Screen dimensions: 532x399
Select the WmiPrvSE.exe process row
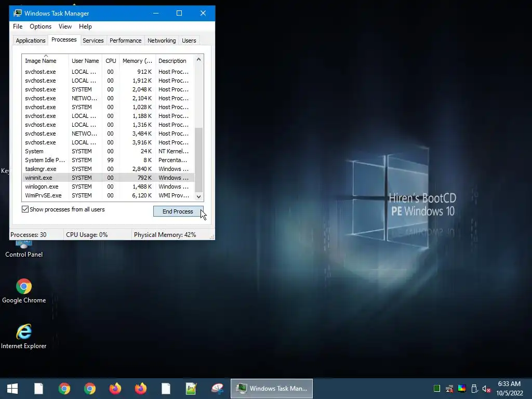[108, 195]
